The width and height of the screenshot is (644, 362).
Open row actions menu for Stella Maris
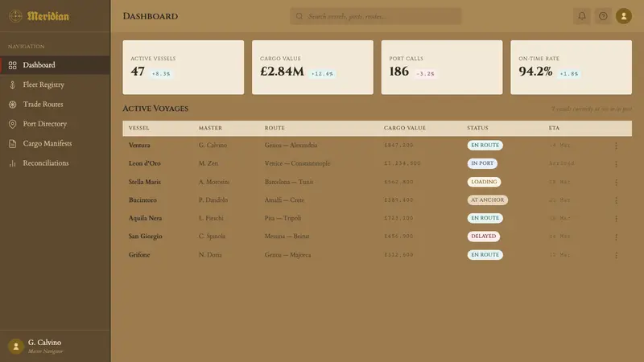pos(616,183)
